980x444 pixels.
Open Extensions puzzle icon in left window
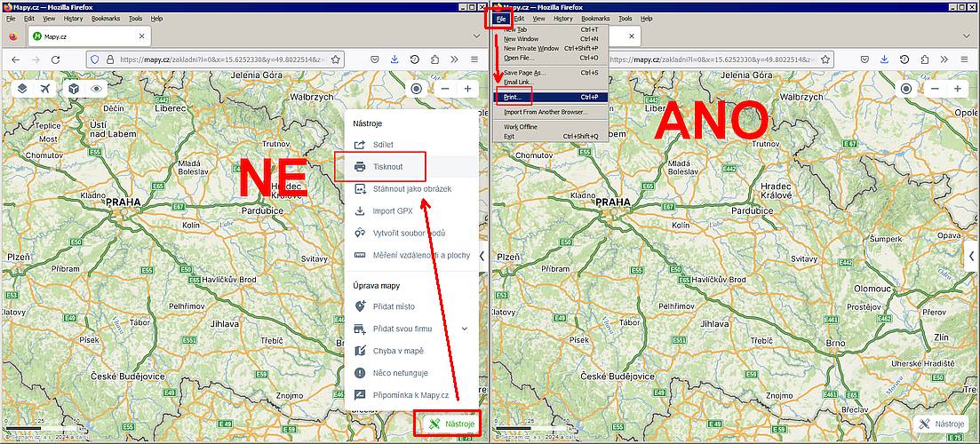(x=434, y=59)
